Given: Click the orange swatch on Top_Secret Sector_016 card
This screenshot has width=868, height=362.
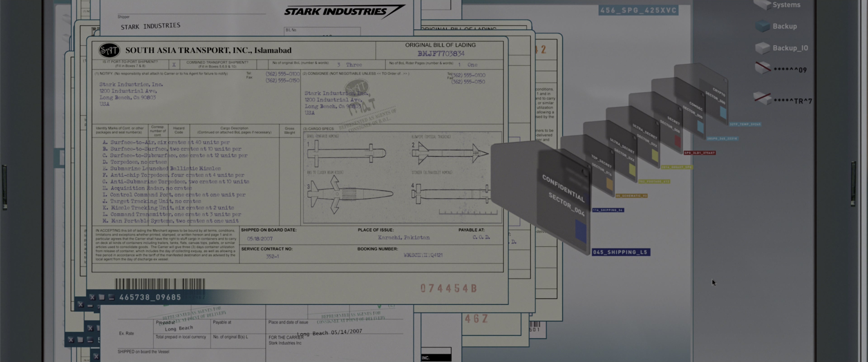Looking at the screenshot, I should click(x=610, y=184).
